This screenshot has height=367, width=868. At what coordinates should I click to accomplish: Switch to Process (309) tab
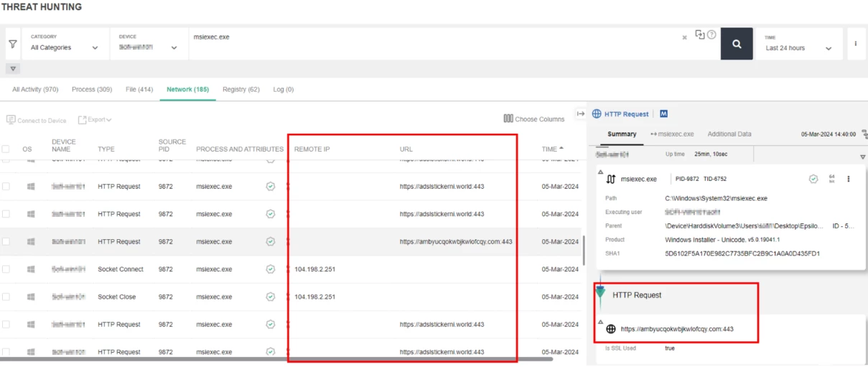(92, 90)
